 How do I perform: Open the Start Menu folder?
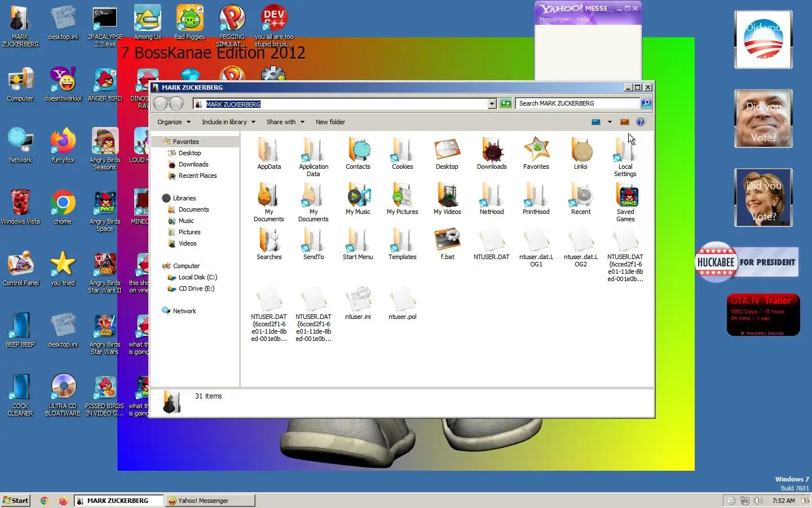pyautogui.click(x=358, y=244)
